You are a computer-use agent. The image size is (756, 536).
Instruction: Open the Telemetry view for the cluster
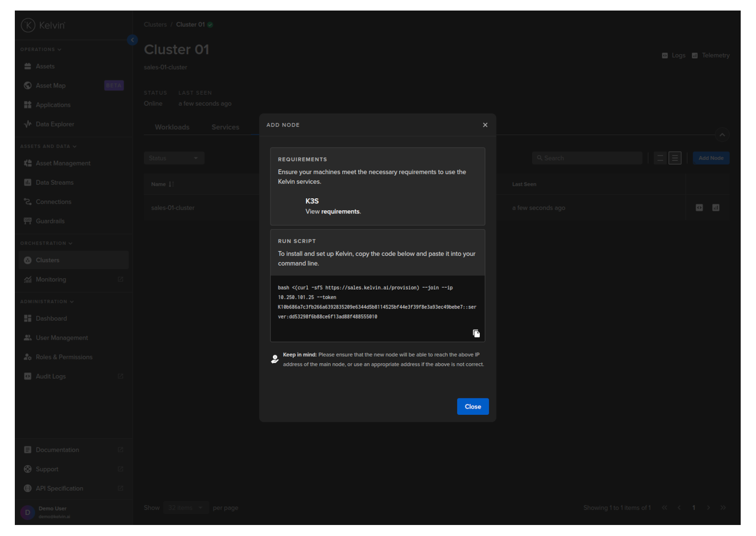click(711, 56)
